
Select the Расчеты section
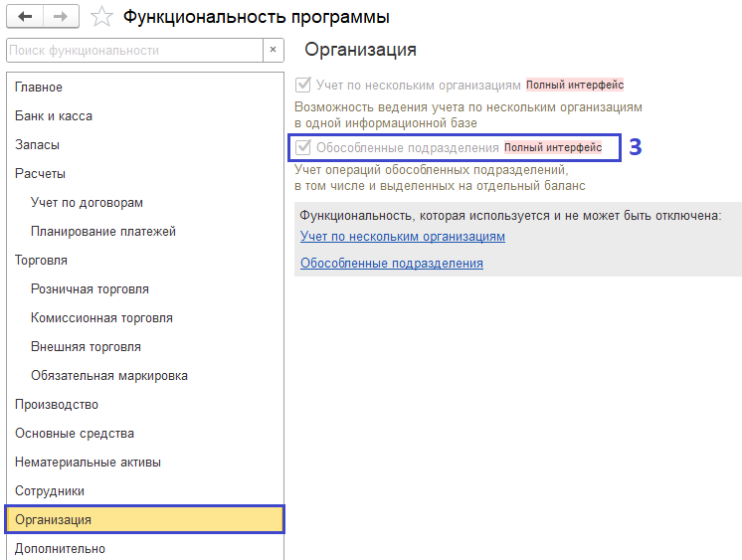coord(40,174)
